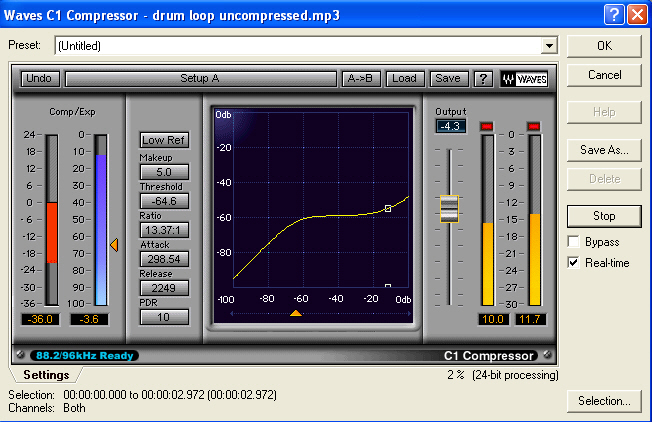Open the plugin help question mark button
Screen dimensions: 652x422
[483, 79]
